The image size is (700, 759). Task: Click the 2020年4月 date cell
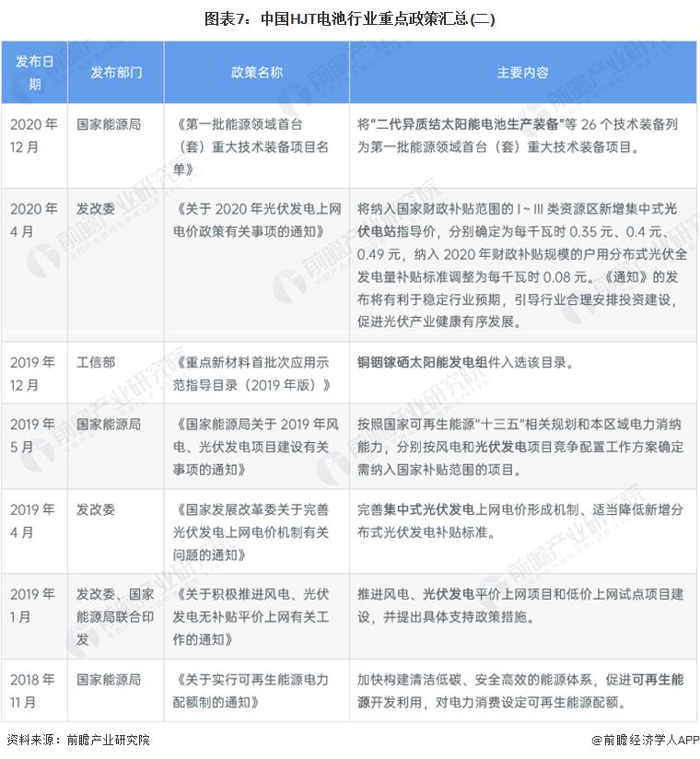(34, 220)
